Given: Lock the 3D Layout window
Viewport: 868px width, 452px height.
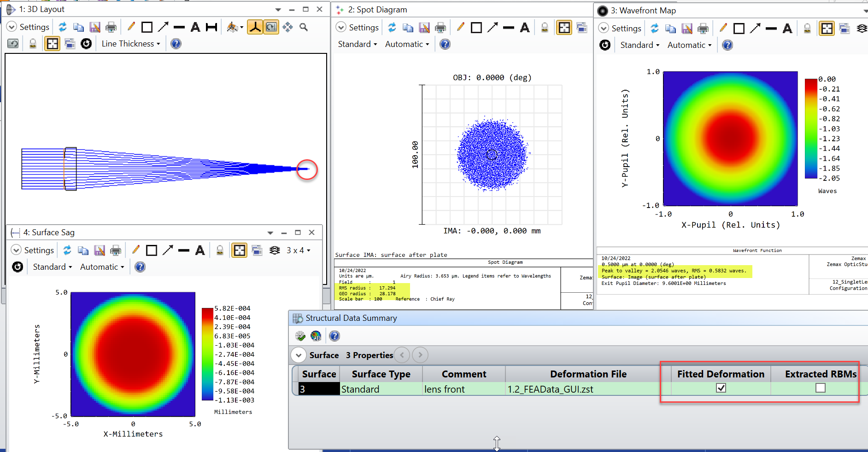Looking at the screenshot, I should pos(33,44).
